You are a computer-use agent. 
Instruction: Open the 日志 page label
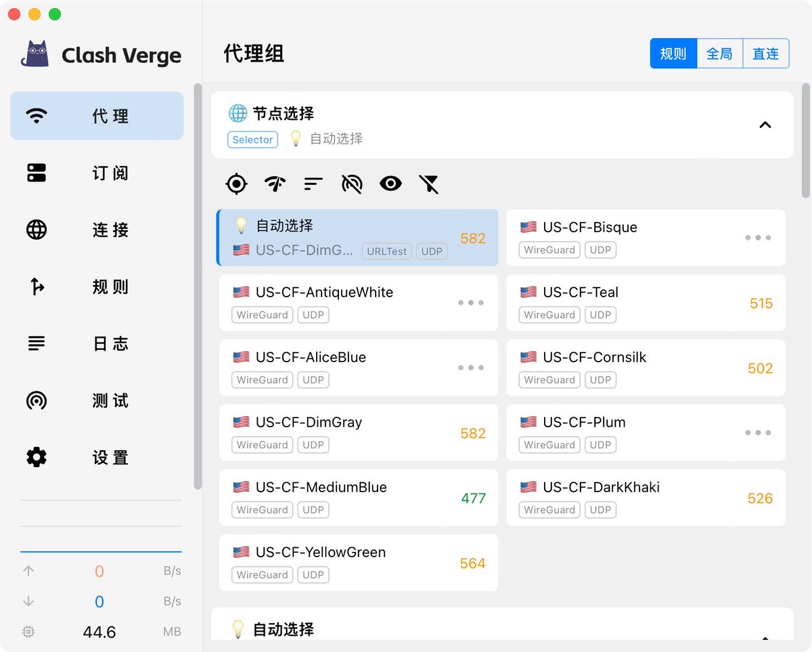click(x=110, y=344)
